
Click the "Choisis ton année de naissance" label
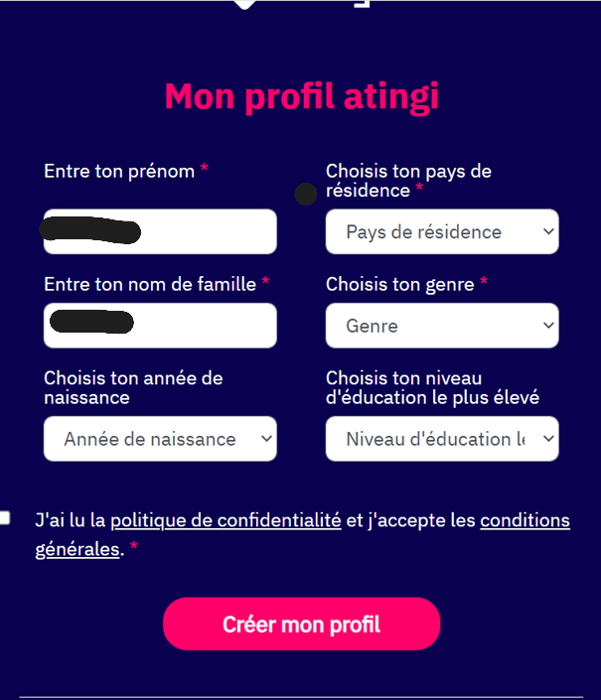pos(133,387)
